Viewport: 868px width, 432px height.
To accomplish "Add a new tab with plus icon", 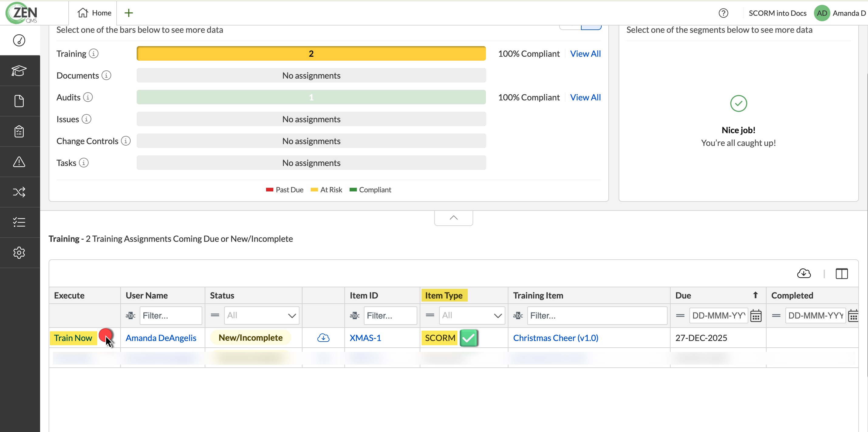I will (x=129, y=13).
